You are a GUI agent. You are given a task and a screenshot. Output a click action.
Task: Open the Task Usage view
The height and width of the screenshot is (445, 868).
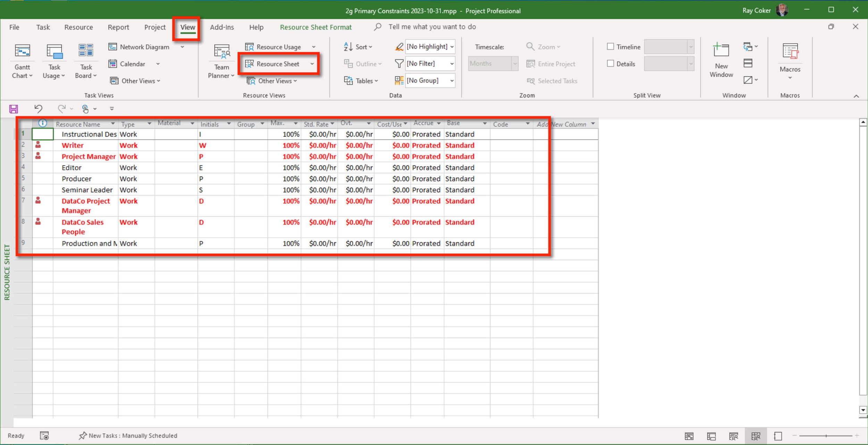[x=54, y=62]
